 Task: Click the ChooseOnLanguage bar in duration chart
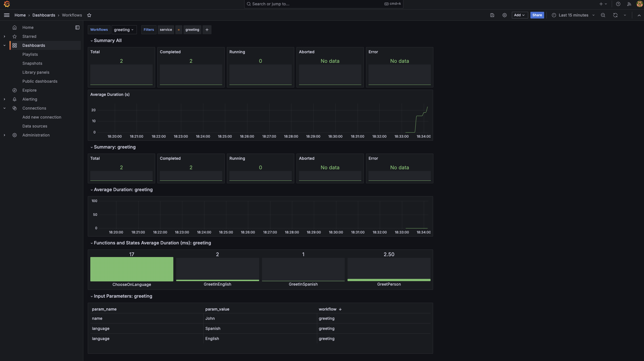(131, 269)
